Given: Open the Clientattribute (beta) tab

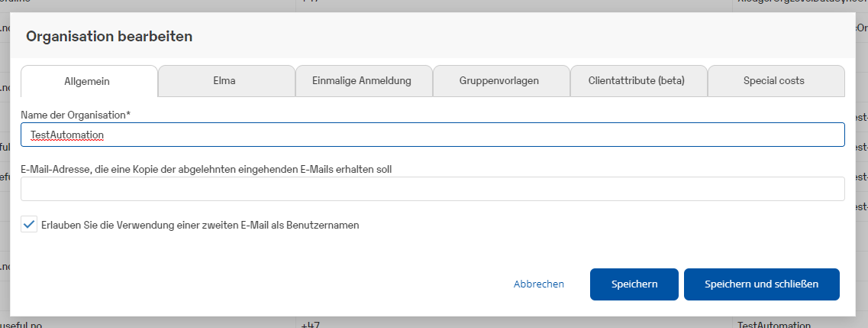Looking at the screenshot, I should pos(638,81).
